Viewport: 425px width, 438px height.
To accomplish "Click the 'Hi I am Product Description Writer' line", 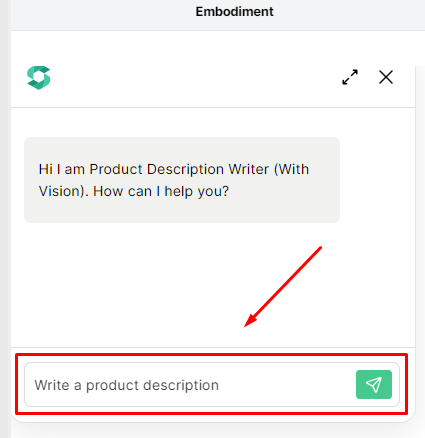I will click(x=174, y=169).
